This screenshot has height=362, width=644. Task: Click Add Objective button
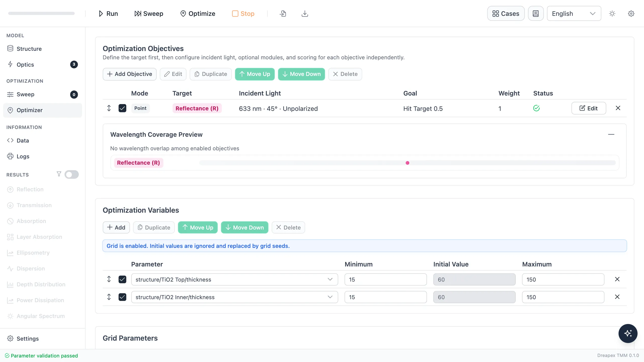coord(130,74)
